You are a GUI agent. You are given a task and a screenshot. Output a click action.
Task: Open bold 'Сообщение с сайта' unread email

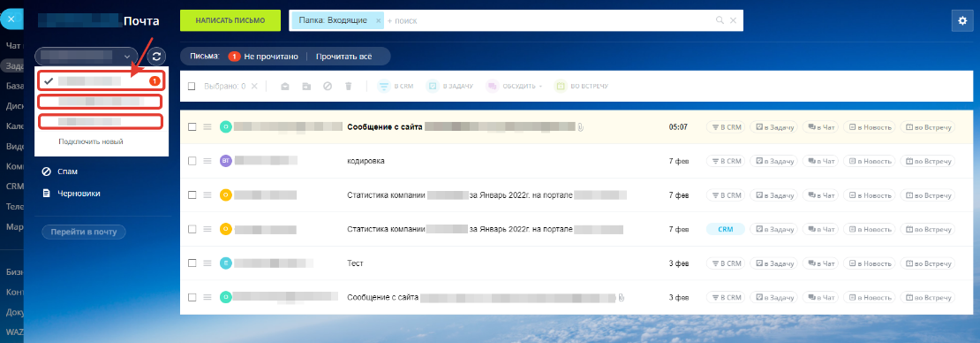[384, 127]
